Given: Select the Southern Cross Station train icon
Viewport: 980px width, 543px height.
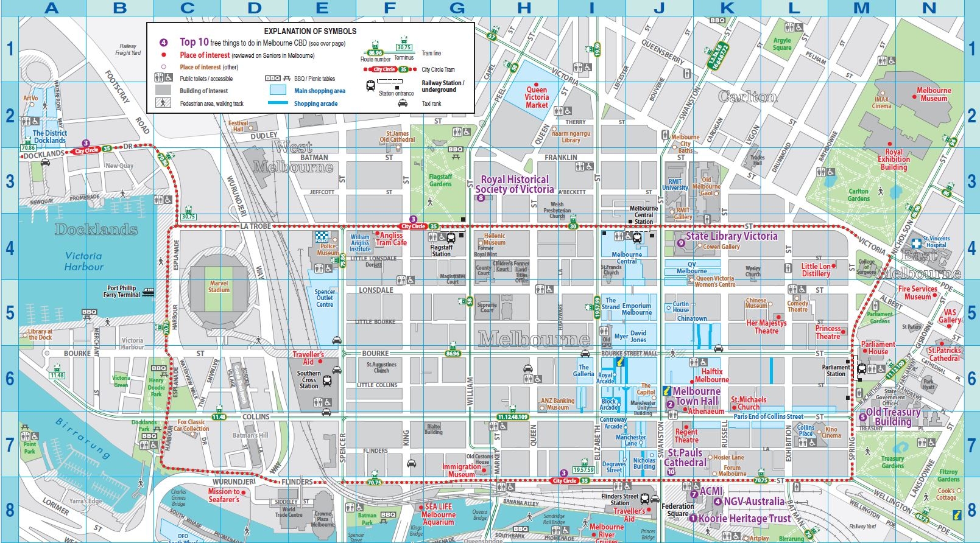Looking at the screenshot, I should click(327, 381).
